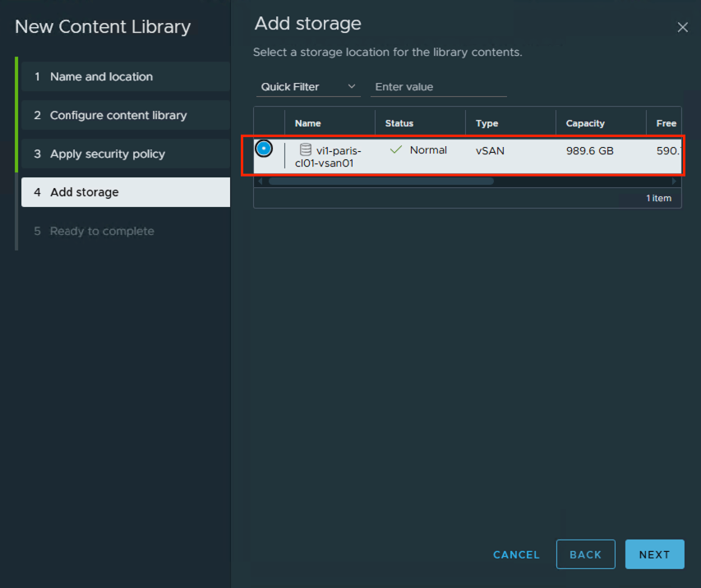Viewport: 701px width, 588px height.
Task: Click the table's scroll-right arrow
Action: click(674, 181)
